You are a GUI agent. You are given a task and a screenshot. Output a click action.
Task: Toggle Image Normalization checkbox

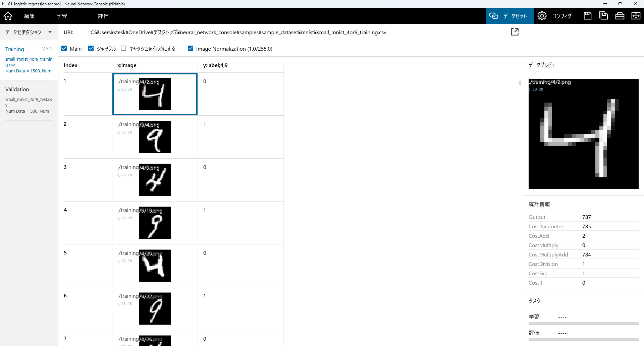[x=191, y=49]
